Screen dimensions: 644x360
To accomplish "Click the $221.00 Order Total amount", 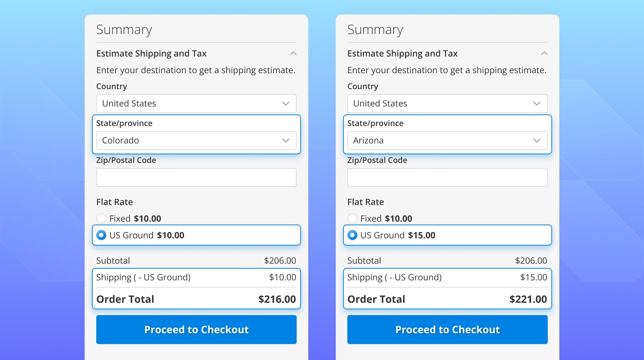I will [528, 299].
